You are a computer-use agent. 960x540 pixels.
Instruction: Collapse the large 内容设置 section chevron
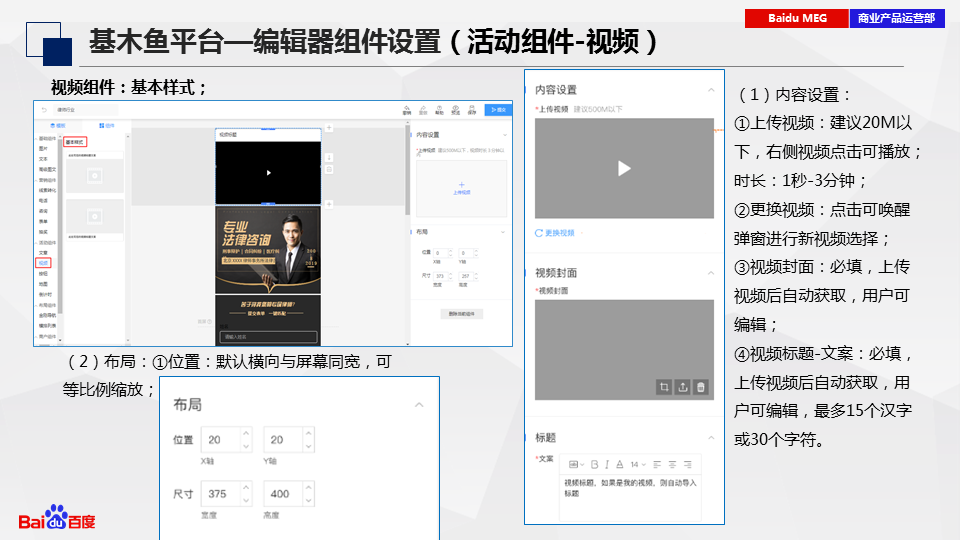[711, 90]
